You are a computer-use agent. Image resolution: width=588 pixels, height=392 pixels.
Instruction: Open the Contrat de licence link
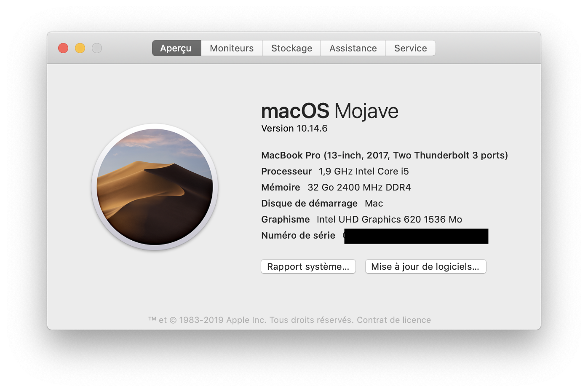394,320
